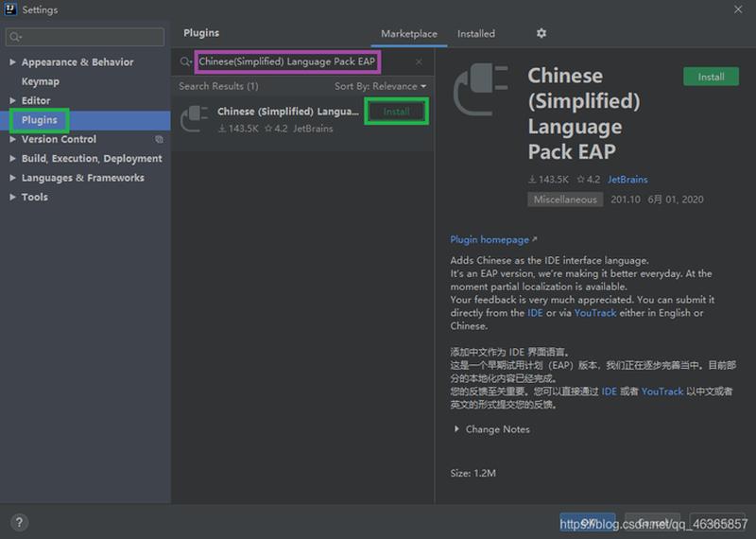Open the IDE link in the Chinese description
The height and width of the screenshot is (539, 756).
tap(609, 391)
